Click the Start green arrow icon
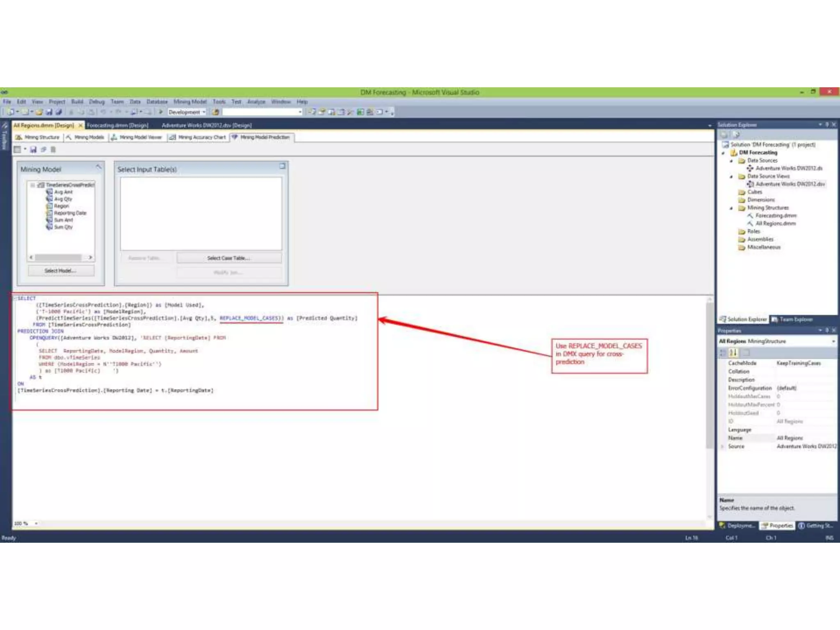The width and height of the screenshot is (840, 630). tap(161, 112)
